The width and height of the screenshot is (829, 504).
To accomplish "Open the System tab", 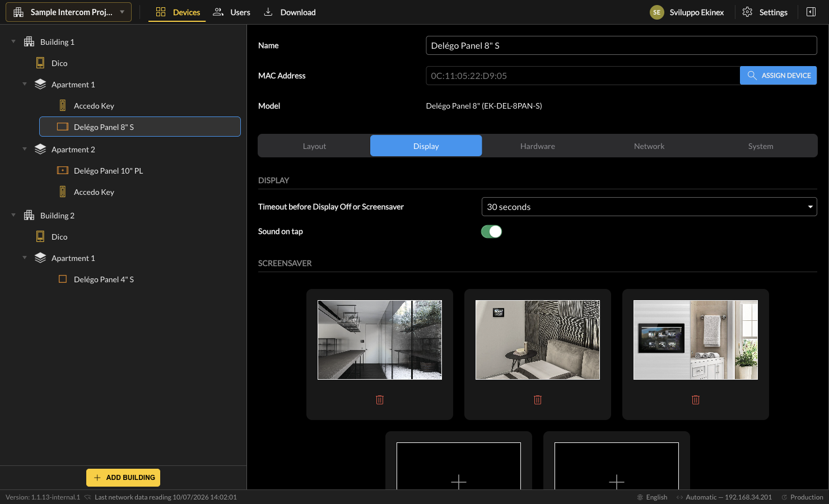I will pyautogui.click(x=761, y=146).
